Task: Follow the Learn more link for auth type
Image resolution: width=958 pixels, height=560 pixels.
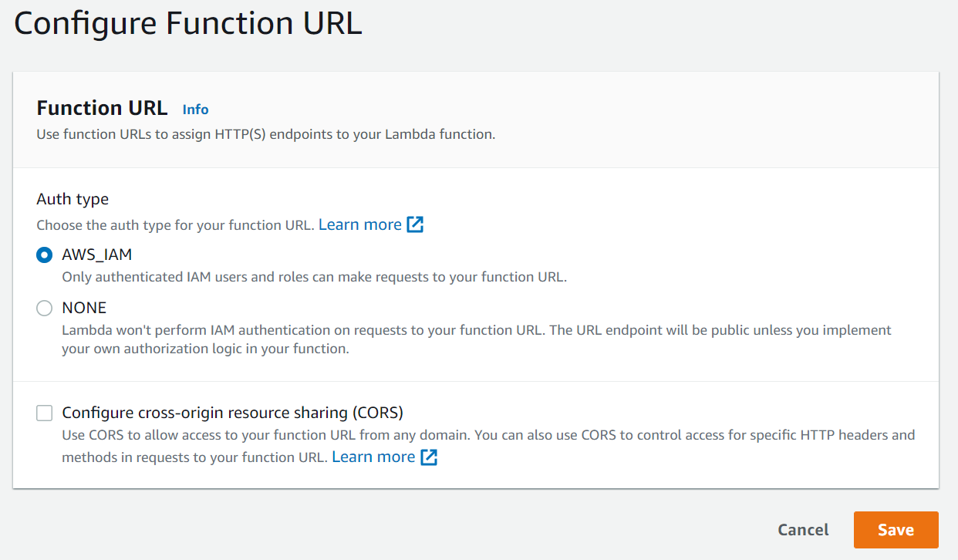Action: [360, 224]
